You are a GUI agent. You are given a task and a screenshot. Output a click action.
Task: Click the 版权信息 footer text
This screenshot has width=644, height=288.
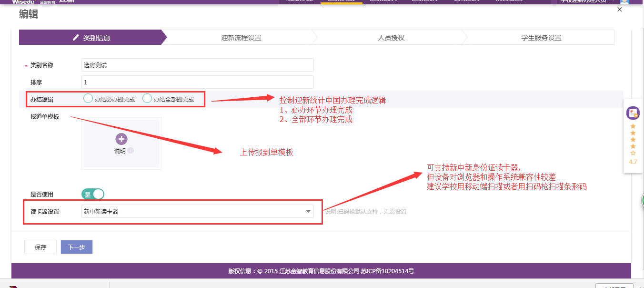click(321, 271)
